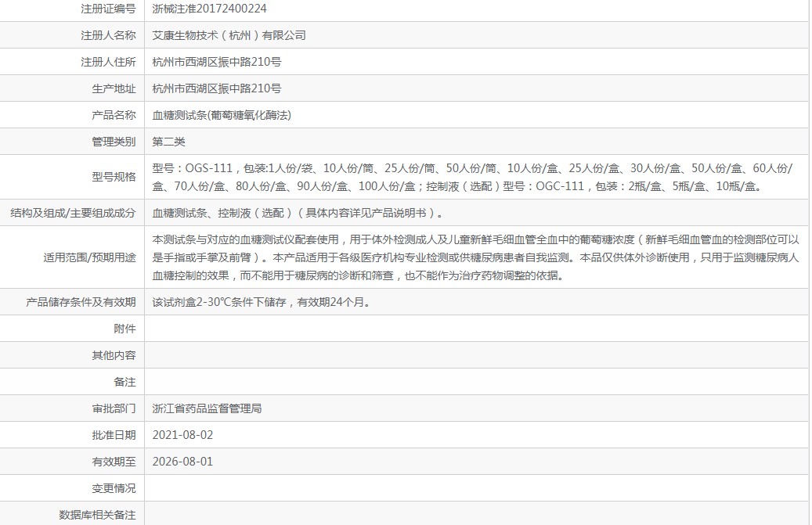Click the address value in 注册人住所 row
Image resolution: width=812 pixels, height=525 pixels.
(216, 62)
